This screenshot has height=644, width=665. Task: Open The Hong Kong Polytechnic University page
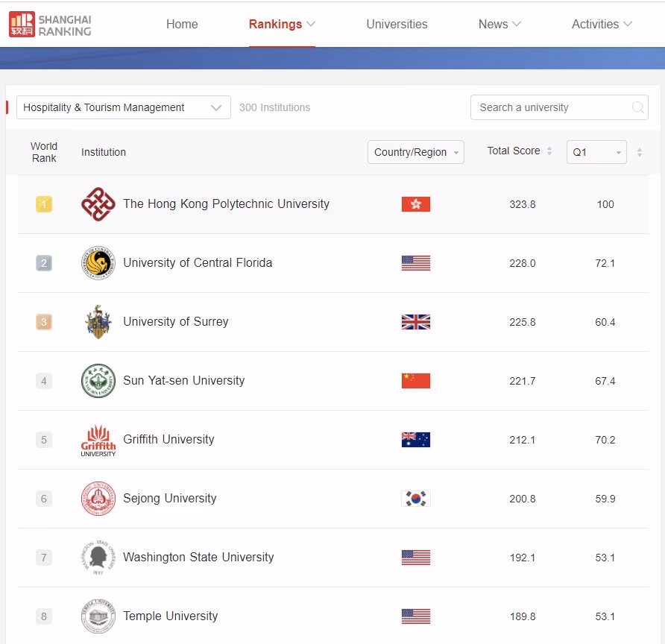click(x=226, y=203)
